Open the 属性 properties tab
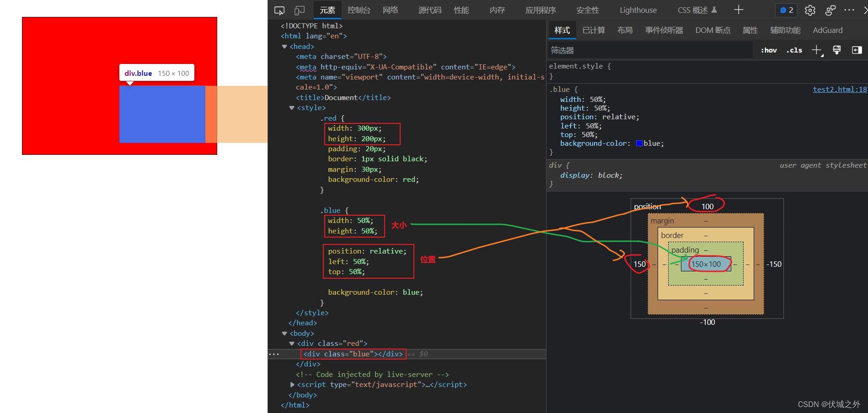 tap(750, 30)
